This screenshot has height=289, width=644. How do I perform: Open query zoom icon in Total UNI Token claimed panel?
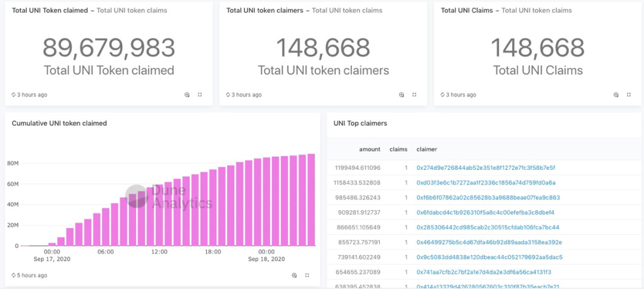pyautogui.click(x=187, y=95)
